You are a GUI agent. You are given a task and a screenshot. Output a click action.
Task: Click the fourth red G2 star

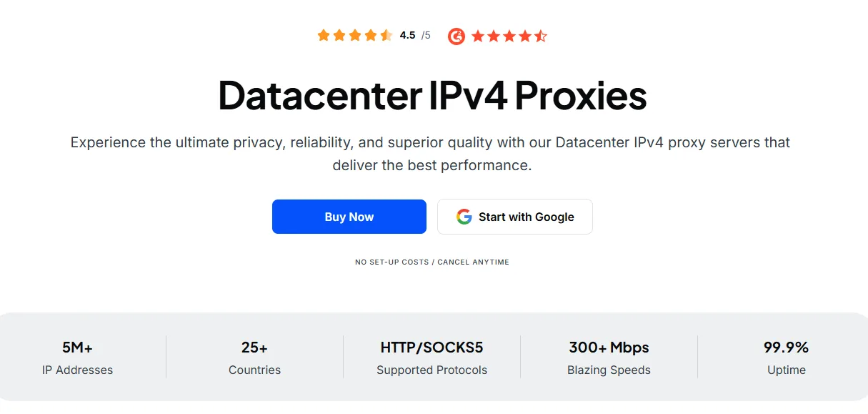(526, 35)
